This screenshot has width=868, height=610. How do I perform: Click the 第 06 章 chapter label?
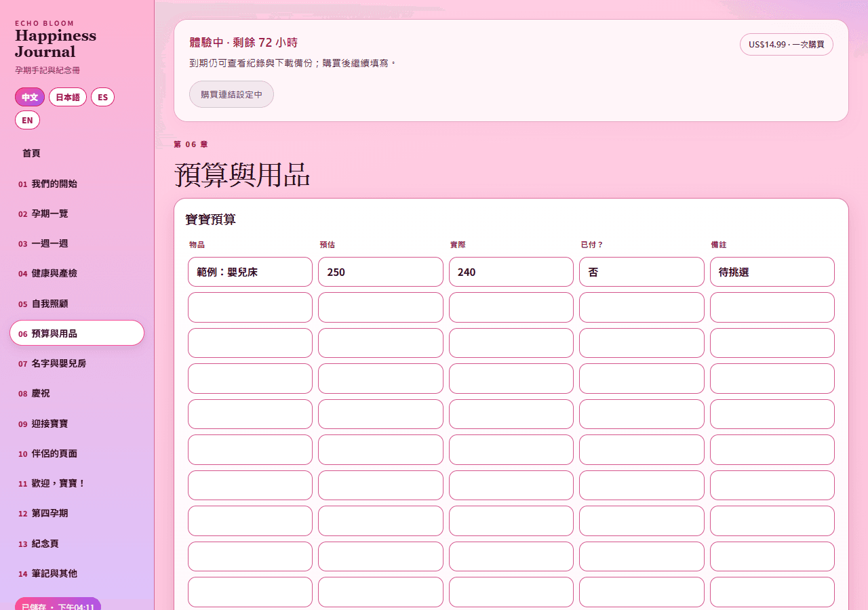click(191, 144)
